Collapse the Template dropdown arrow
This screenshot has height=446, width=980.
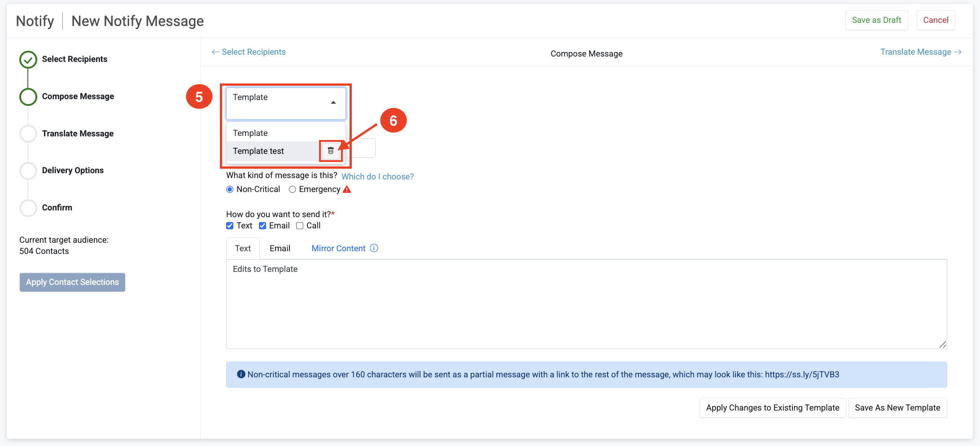[x=333, y=103]
